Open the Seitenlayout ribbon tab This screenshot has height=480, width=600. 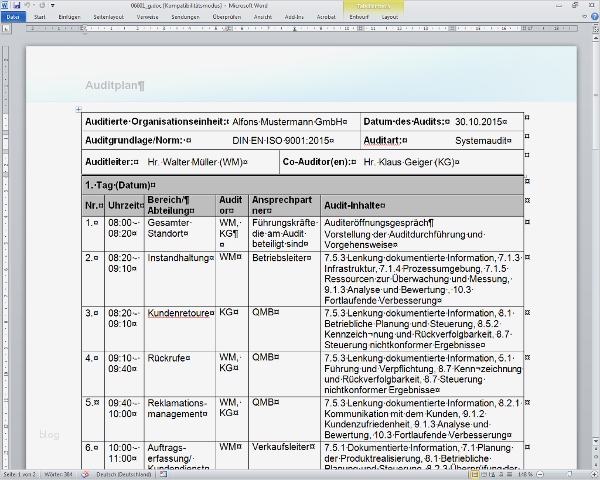point(108,17)
